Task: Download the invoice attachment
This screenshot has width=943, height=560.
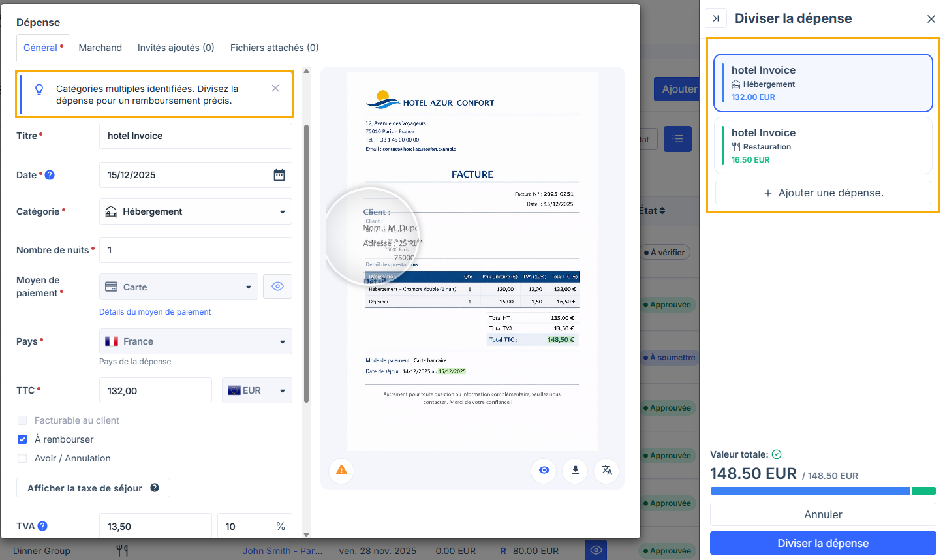Action: 575,471
